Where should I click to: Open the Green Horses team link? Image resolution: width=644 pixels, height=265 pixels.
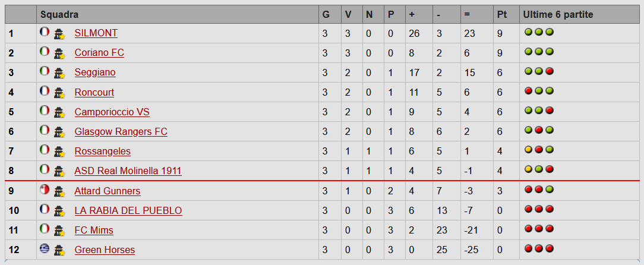pos(105,250)
